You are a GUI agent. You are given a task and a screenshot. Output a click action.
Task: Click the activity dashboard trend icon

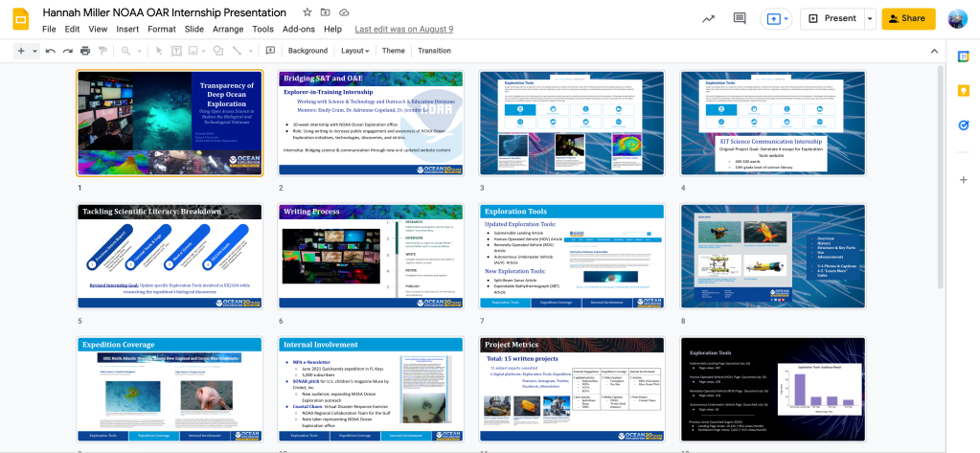point(708,18)
